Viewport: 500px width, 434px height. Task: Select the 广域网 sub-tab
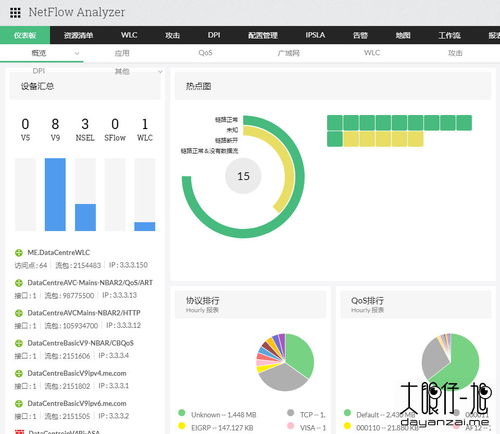click(x=289, y=53)
